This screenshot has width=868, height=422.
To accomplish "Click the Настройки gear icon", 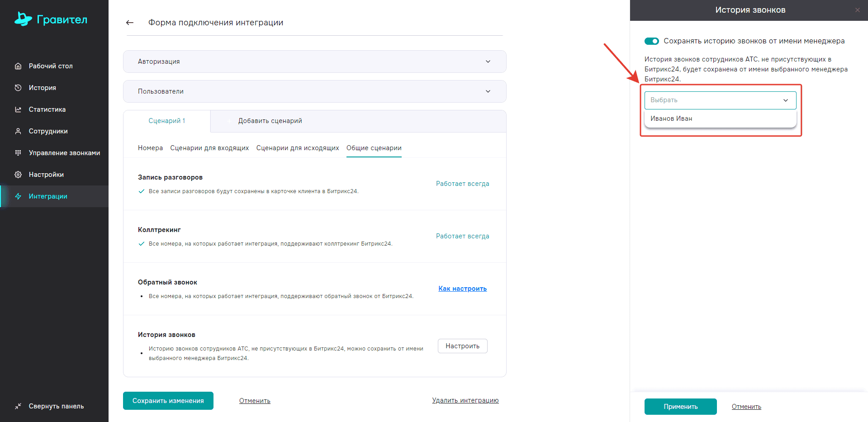I will 18,175.
